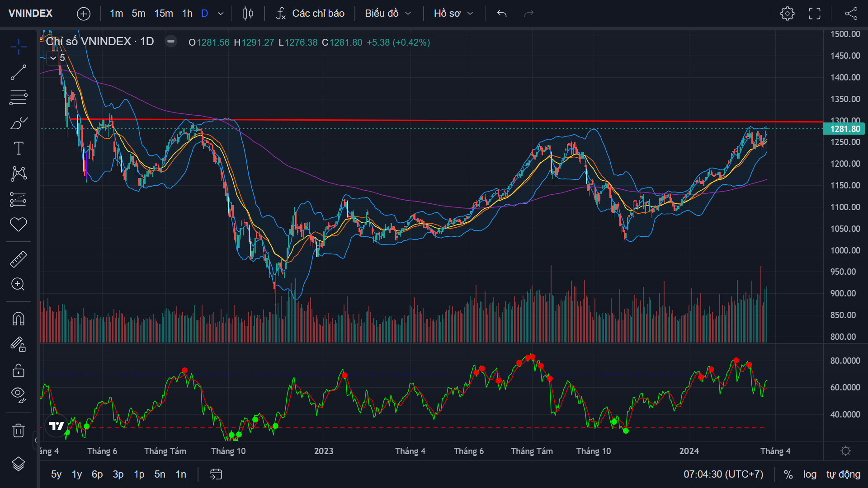Click the VNINDEX symbol search field
868x488 pixels.
click(31, 14)
